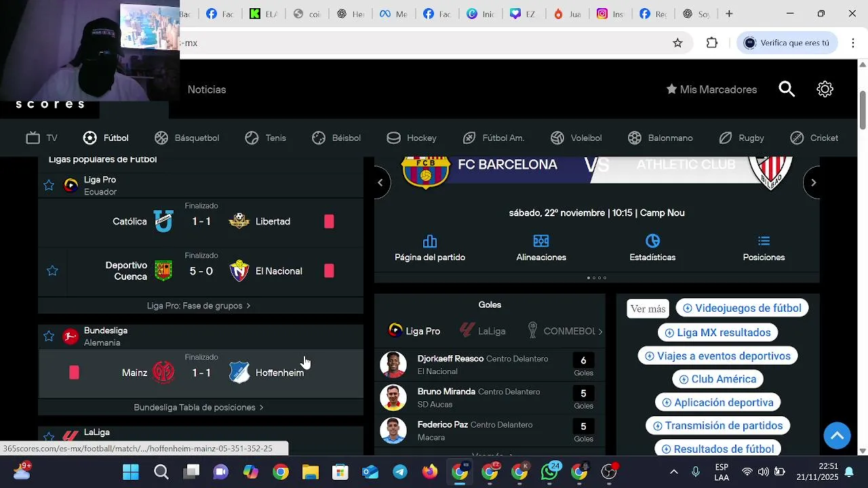
Task: Open the Alineaciones icon
Action: click(541, 241)
